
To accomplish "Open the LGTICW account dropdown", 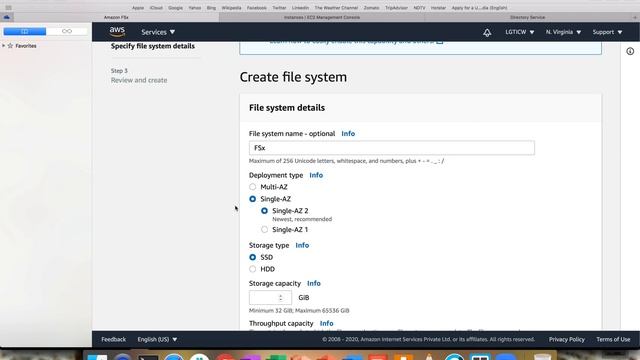I will click(520, 32).
